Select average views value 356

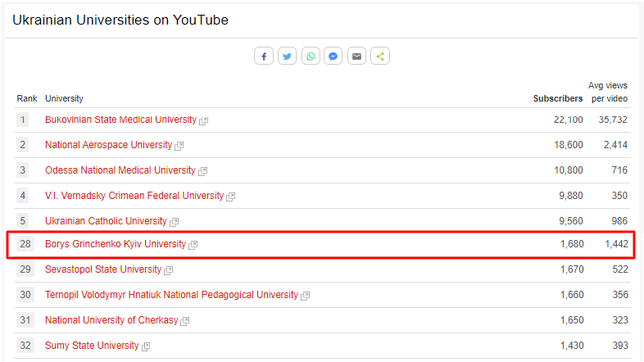620,295
